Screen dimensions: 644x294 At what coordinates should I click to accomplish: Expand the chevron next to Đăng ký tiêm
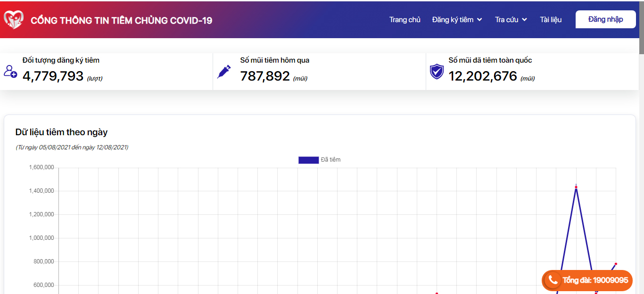(x=479, y=20)
